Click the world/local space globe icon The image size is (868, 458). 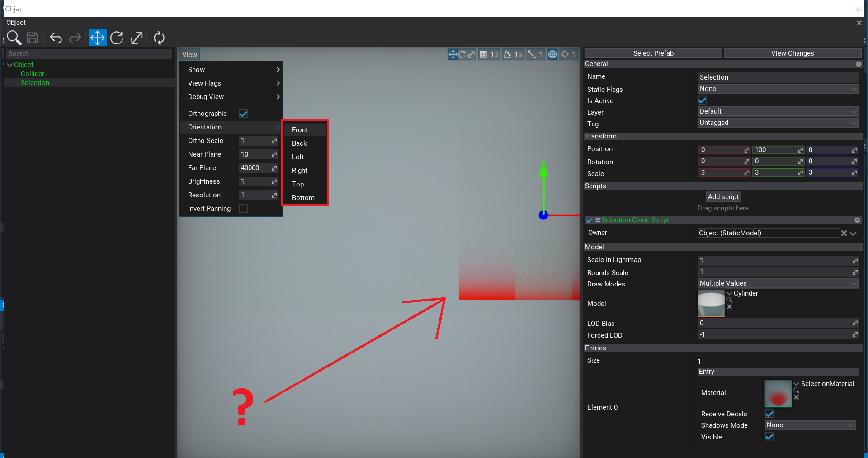552,54
